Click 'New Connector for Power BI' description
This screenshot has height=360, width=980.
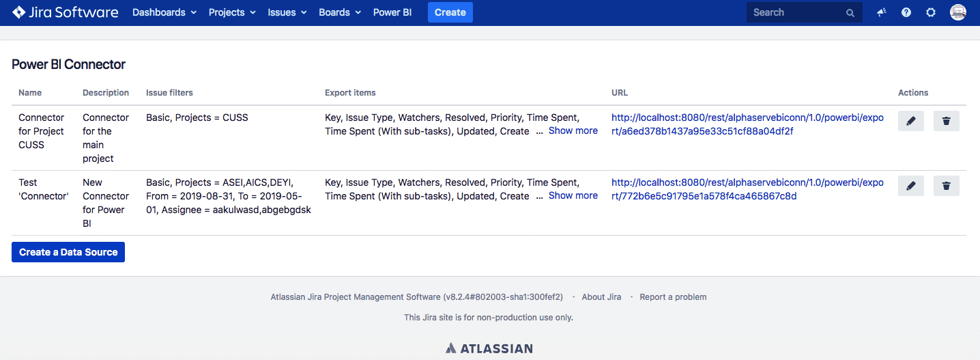click(106, 203)
